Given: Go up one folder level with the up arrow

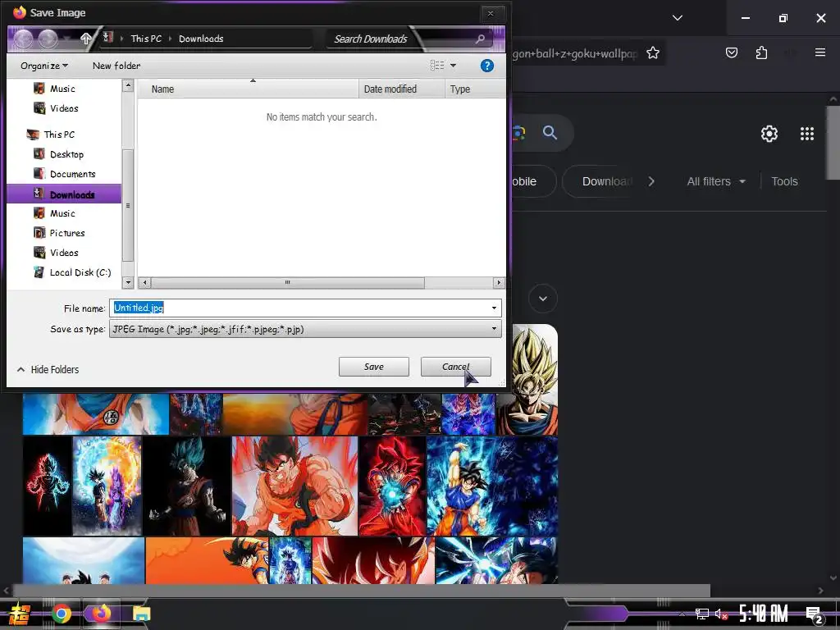Looking at the screenshot, I should pyautogui.click(x=85, y=39).
